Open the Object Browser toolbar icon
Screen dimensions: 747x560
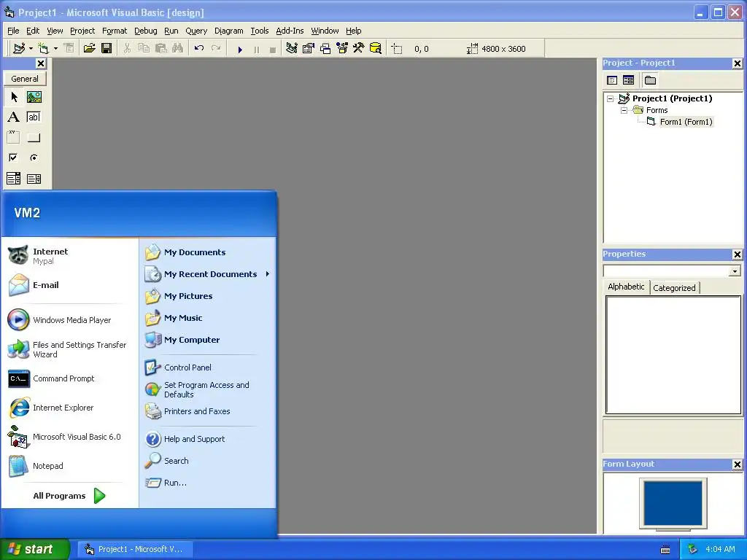click(342, 48)
